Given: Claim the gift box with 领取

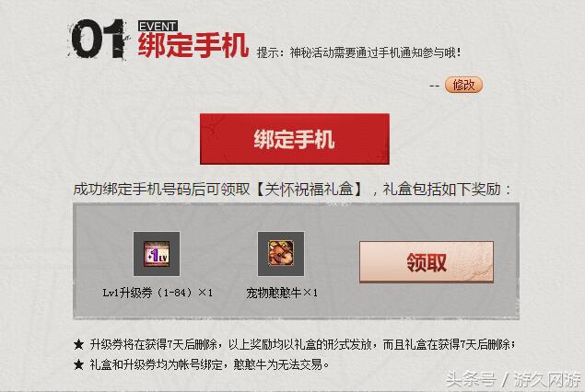Looking at the screenshot, I should tap(426, 262).
